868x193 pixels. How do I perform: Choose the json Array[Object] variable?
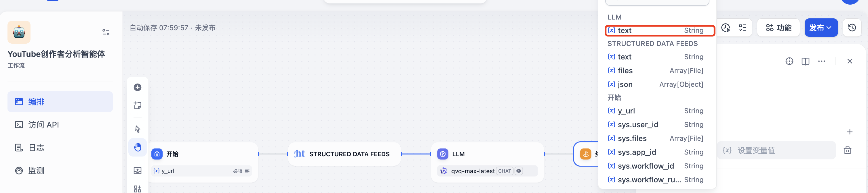tap(655, 84)
